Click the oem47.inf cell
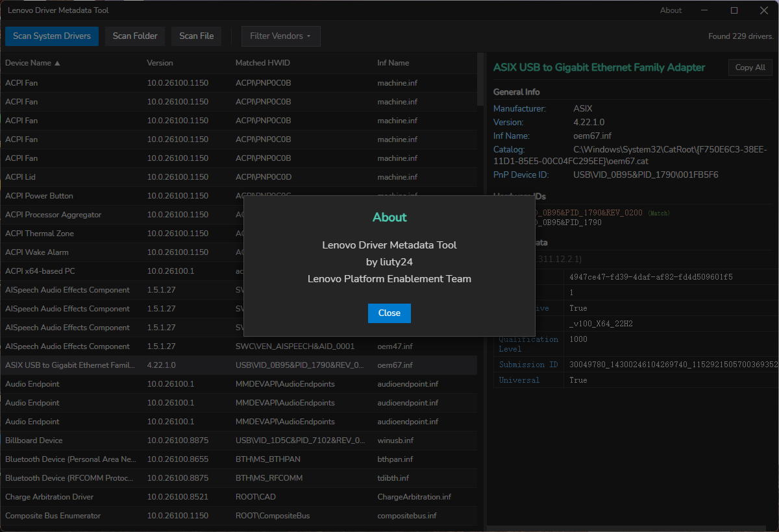 coord(395,346)
